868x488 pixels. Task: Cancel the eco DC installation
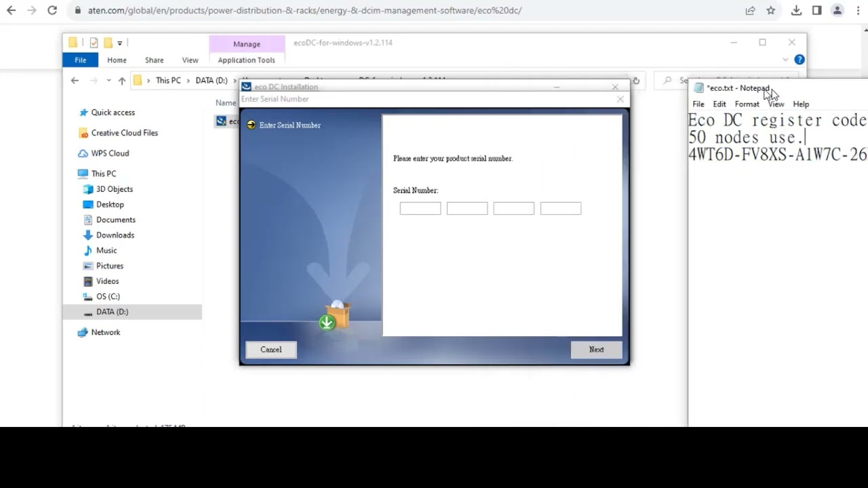point(271,350)
